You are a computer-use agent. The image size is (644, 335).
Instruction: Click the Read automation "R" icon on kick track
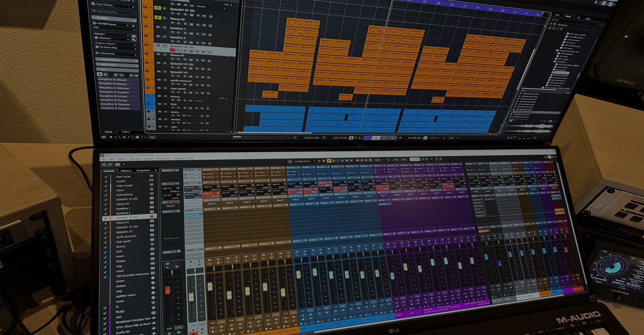click(x=196, y=108)
